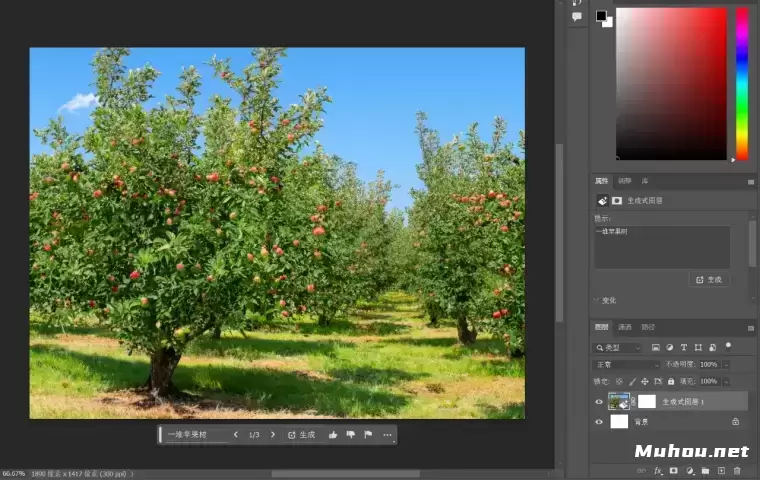The width and height of the screenshot is (760, 480).
Task: Toggle lock transparent pixels
Action: point(619,382)
